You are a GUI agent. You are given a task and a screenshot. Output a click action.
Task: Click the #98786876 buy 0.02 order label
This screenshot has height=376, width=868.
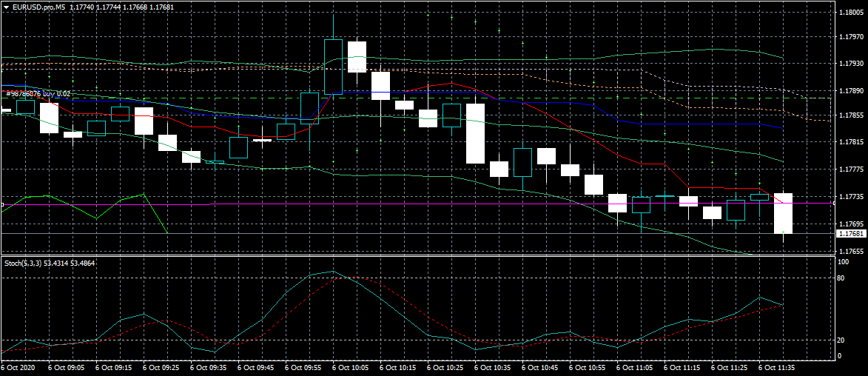(38, 94)
